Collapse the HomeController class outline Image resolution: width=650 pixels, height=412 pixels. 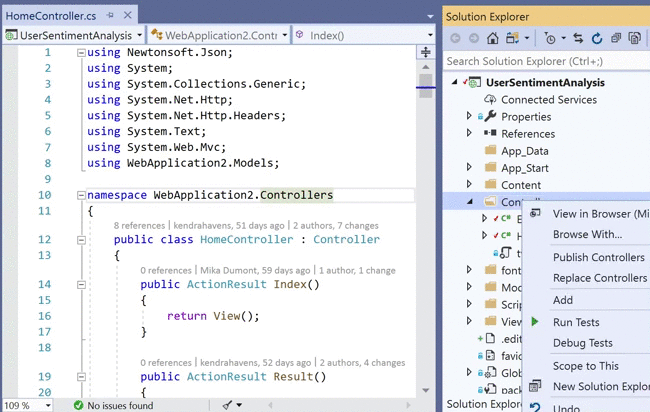point(81,240)
